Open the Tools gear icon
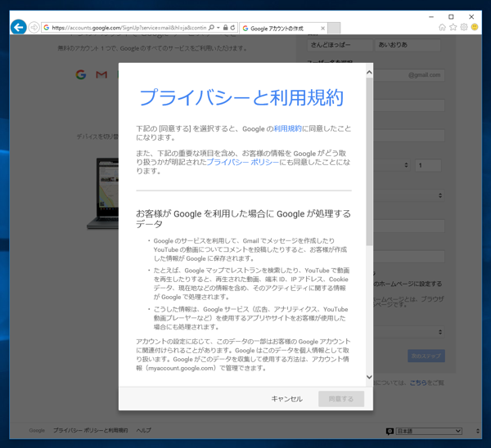 pos(464,27)
